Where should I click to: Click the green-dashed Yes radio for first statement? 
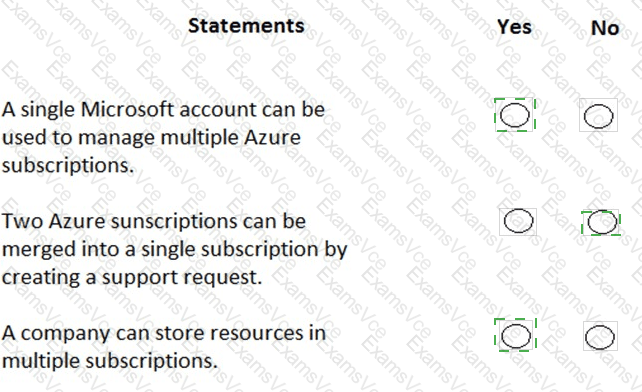click(x=514, y=115)
